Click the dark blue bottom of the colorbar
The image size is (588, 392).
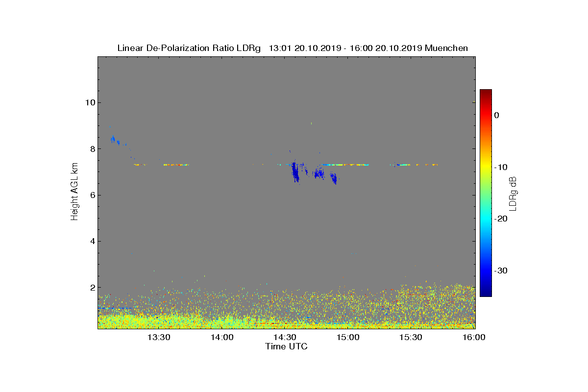(x=486, y=294)
